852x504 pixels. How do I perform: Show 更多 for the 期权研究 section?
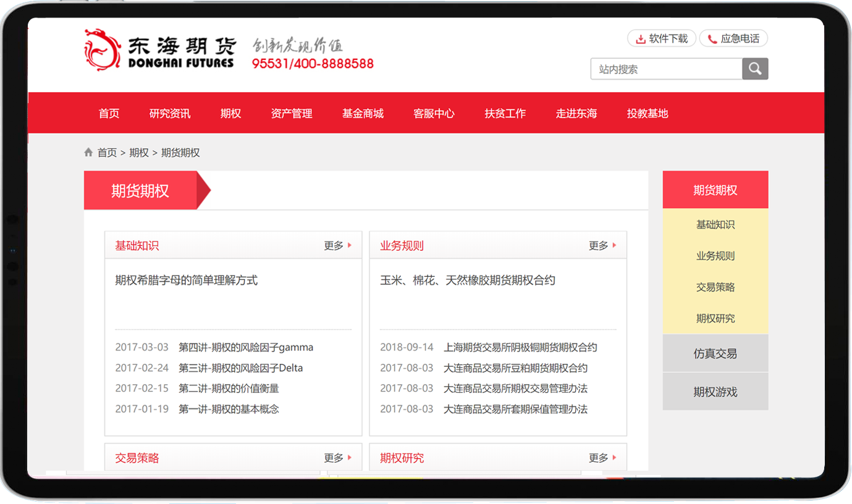coord(602,458)
